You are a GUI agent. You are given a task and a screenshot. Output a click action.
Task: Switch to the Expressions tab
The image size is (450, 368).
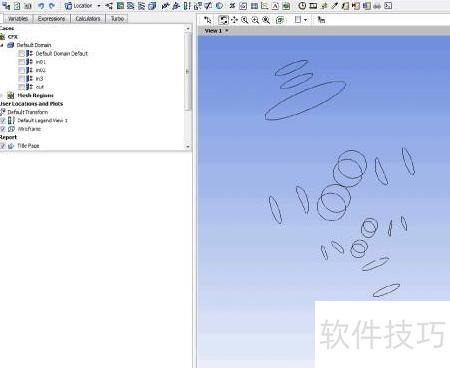(51, 19)
